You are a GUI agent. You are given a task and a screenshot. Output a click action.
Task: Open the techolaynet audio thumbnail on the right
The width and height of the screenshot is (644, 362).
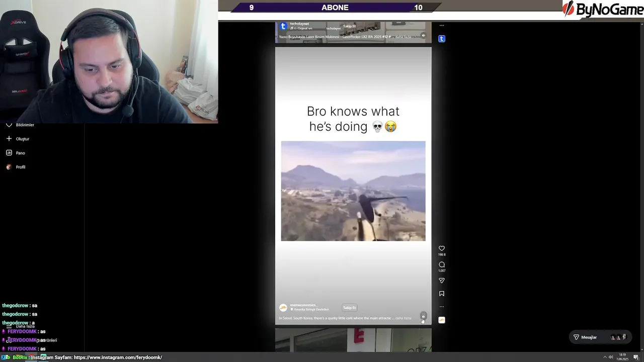pos(442,39)
